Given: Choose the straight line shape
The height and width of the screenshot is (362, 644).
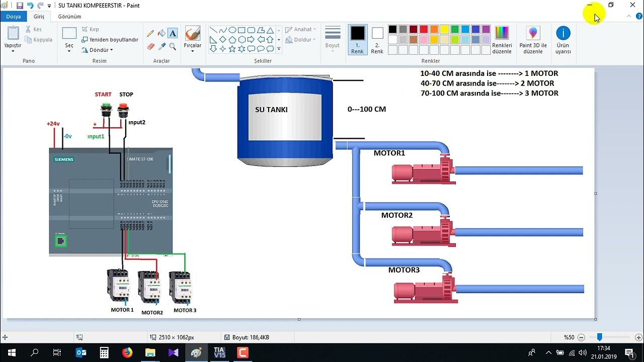Looking at the screenshot, I should tap(213, 30).
